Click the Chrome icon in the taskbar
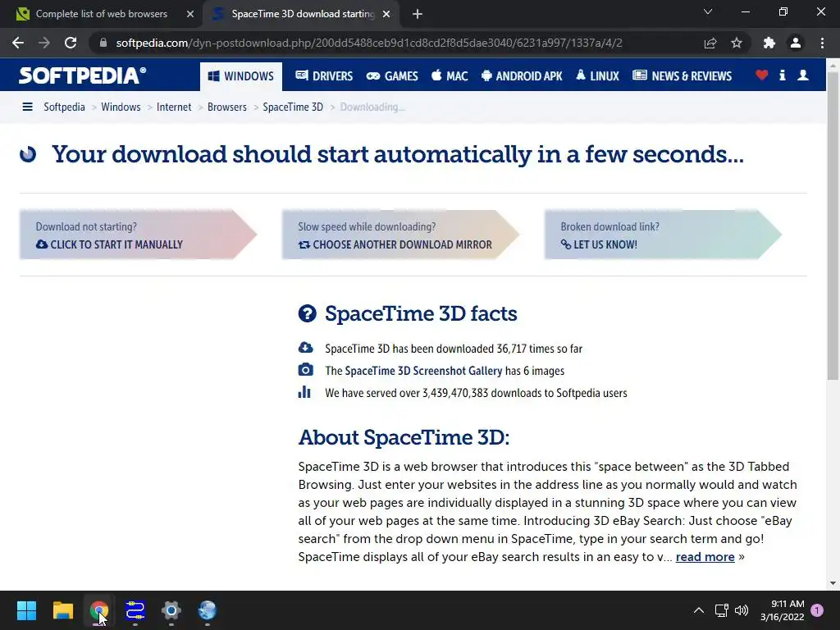The image size is (840, 630). click(98, 610)
